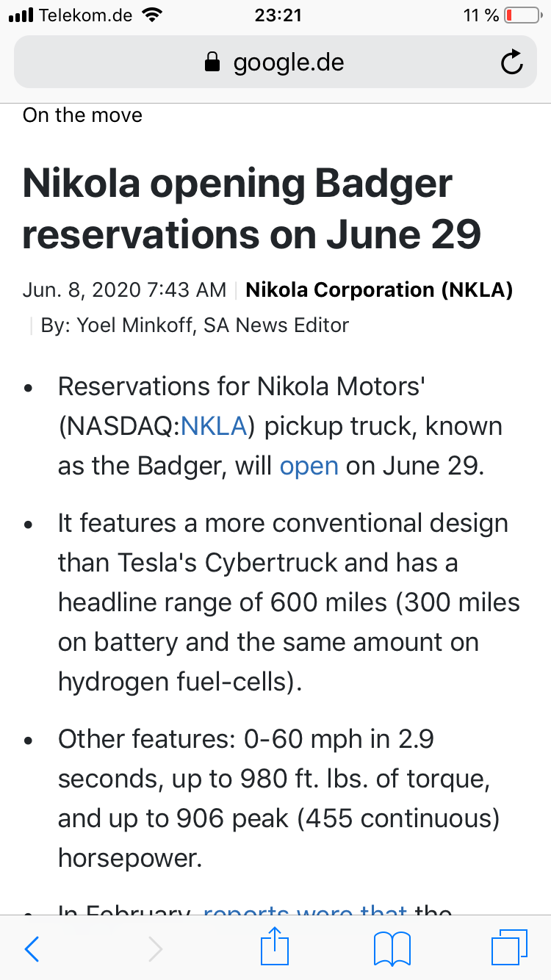The height and width of the screenshot is (980, 551).
Task: Tap the Telekom.de carrier label
Action: (x=85, y=15)
